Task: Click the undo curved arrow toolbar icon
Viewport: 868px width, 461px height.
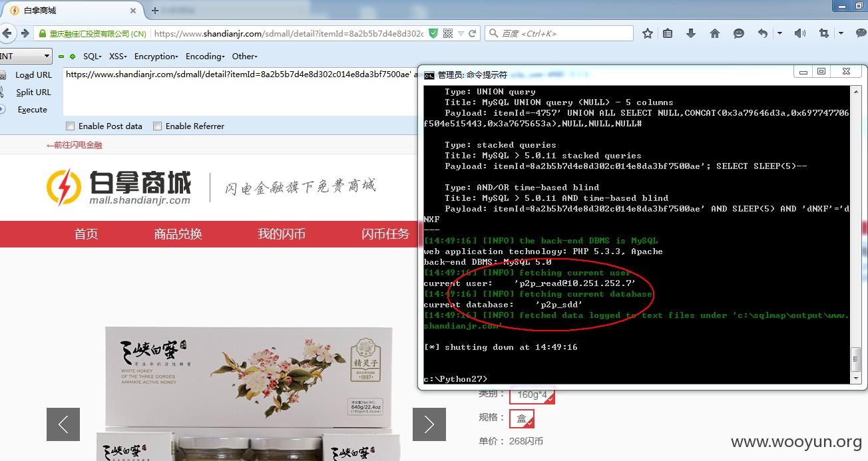Action: (x=763, y=33)
